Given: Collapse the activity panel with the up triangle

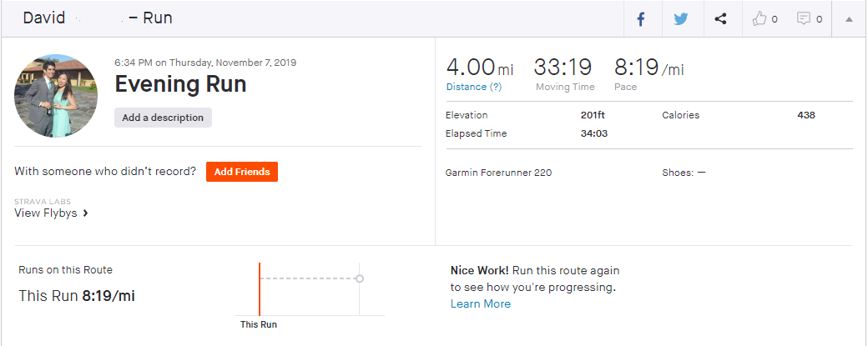Looking at the screenshot, I should 849,19.
